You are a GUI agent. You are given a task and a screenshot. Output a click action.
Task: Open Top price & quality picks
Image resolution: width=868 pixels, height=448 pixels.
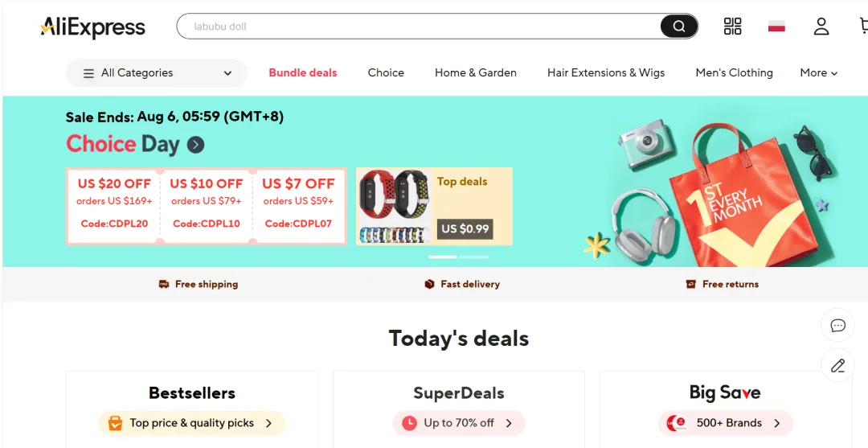pos(191,423)
